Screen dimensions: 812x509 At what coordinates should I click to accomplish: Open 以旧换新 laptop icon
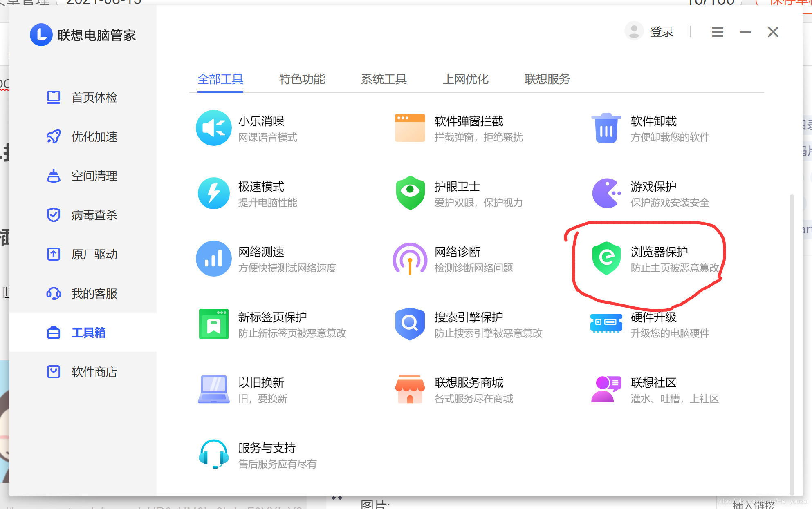(213, 389)
